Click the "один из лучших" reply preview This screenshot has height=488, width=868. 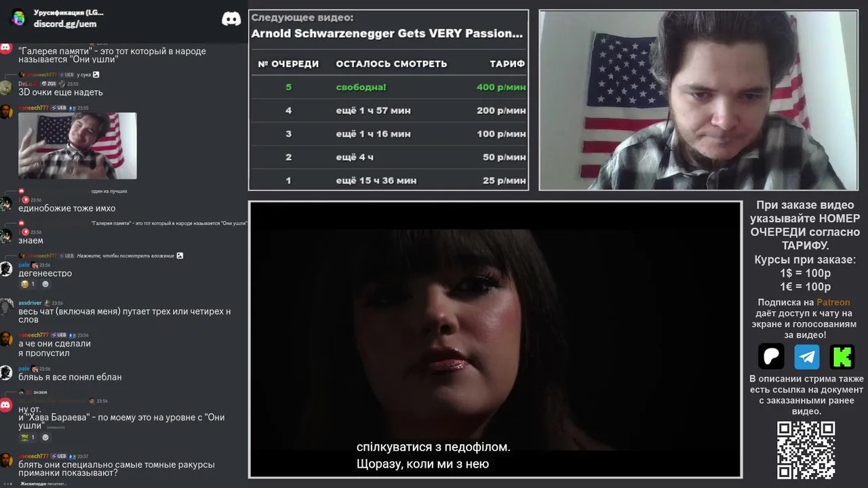[x=109, y=191]
